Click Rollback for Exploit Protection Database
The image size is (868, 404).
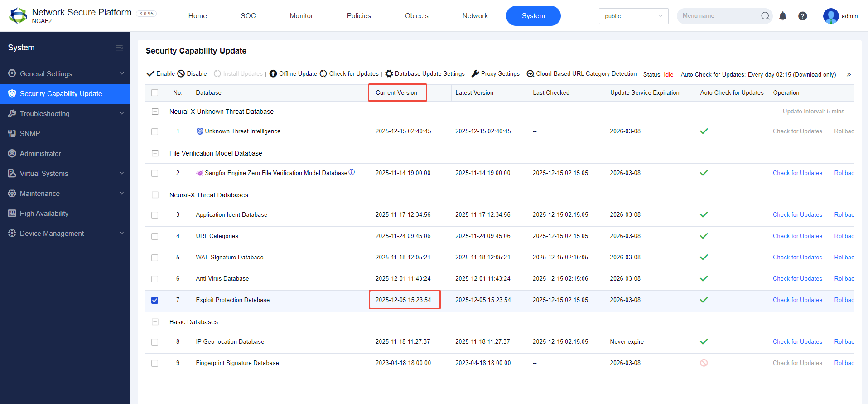click(x=844, y=300)
